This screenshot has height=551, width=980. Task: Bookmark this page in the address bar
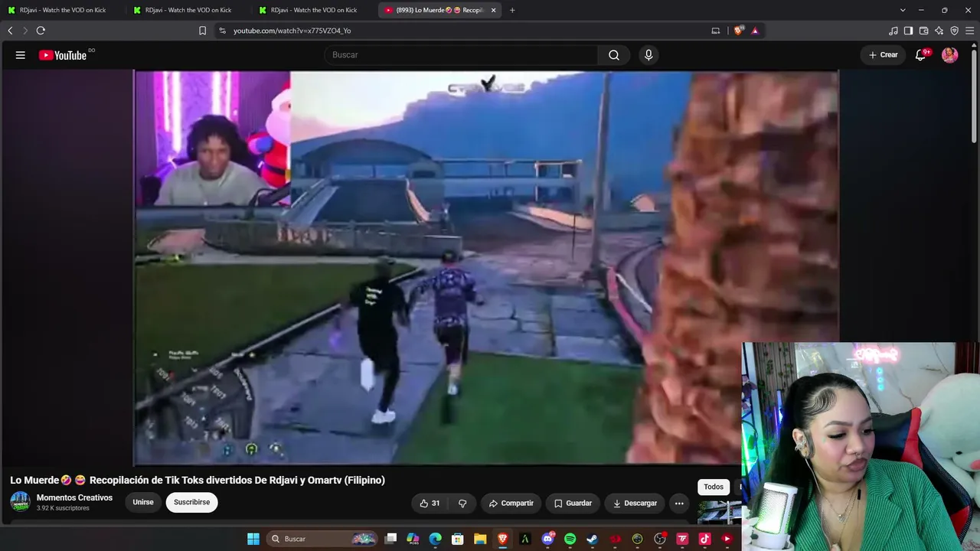click(x=202, y=31)
